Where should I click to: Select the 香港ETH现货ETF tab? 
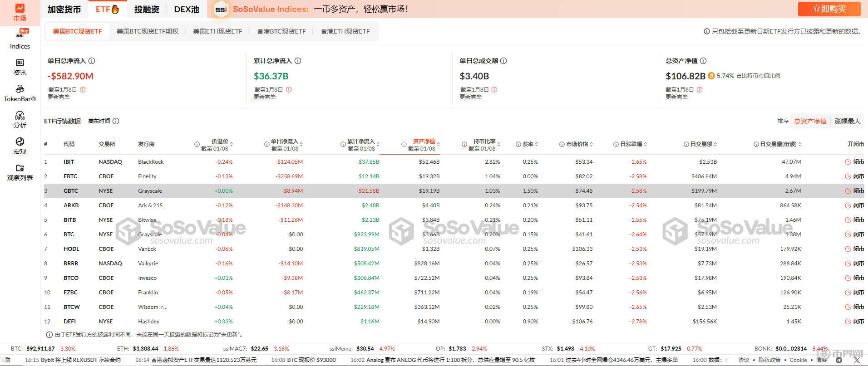pyautogui.click(x=345, y=31)
